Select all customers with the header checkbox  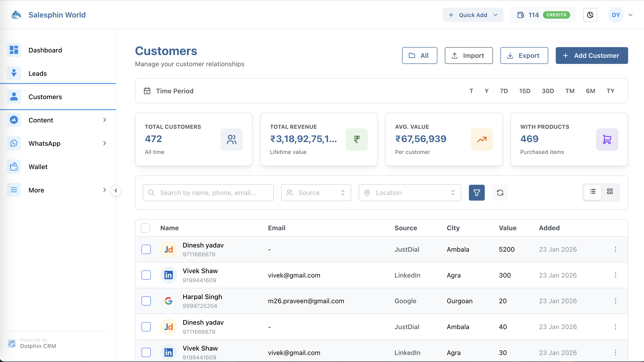(145, 228)
